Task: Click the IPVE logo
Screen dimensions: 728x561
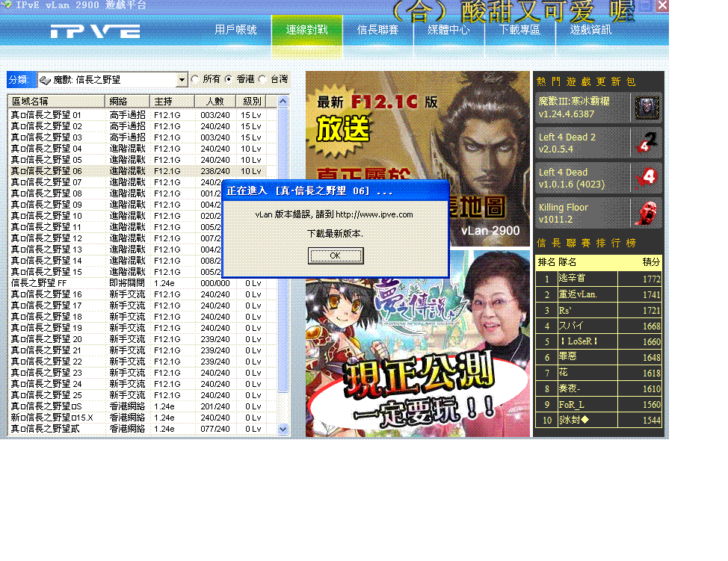Action: point(95,31)
